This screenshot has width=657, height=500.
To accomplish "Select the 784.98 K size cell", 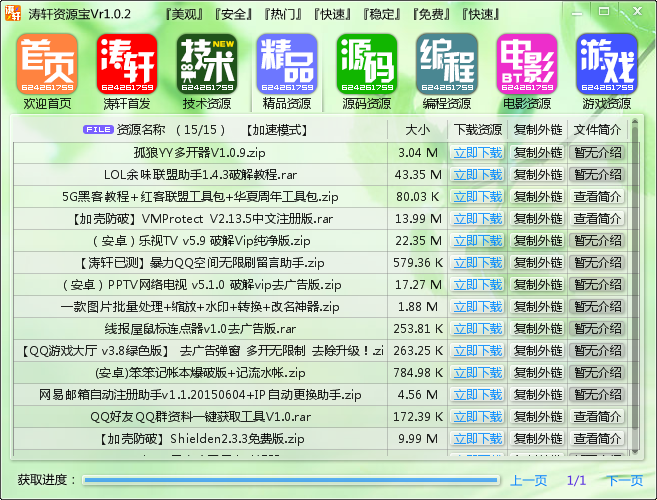I will 418,373.
